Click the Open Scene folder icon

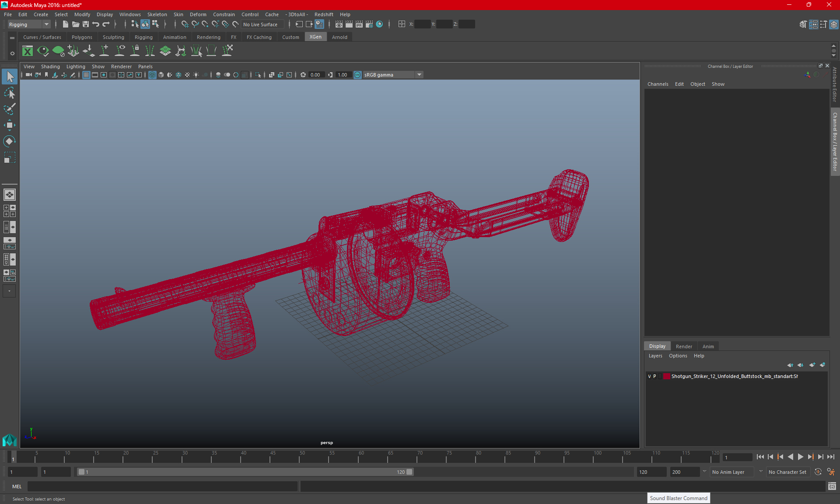pyautogui.click(x=75, y=24)
